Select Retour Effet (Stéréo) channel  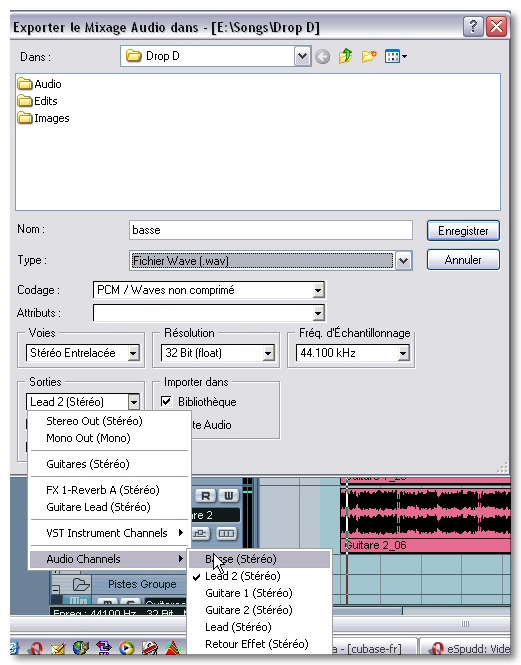259,644
